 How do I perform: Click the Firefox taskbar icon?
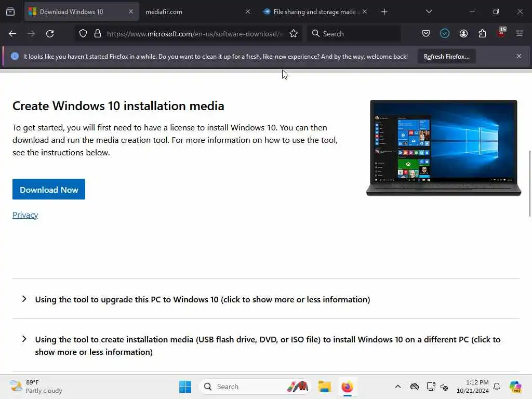pyautogui.click(x=347, y=387)
